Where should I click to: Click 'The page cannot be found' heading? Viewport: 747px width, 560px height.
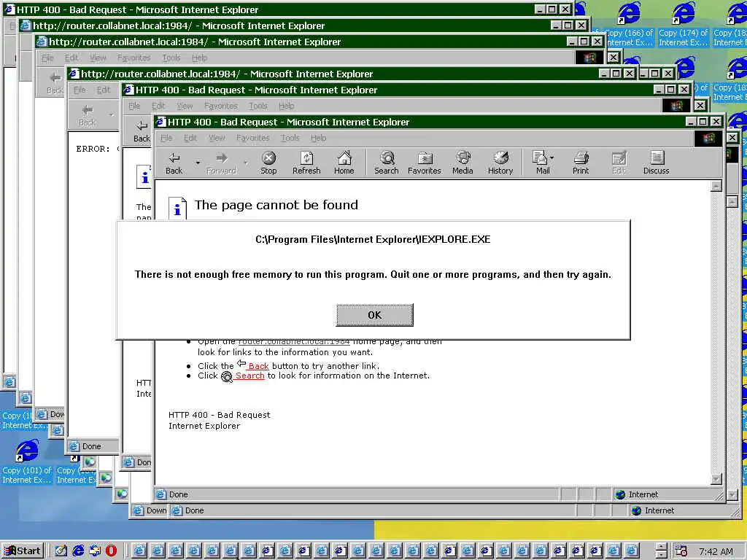276,205
